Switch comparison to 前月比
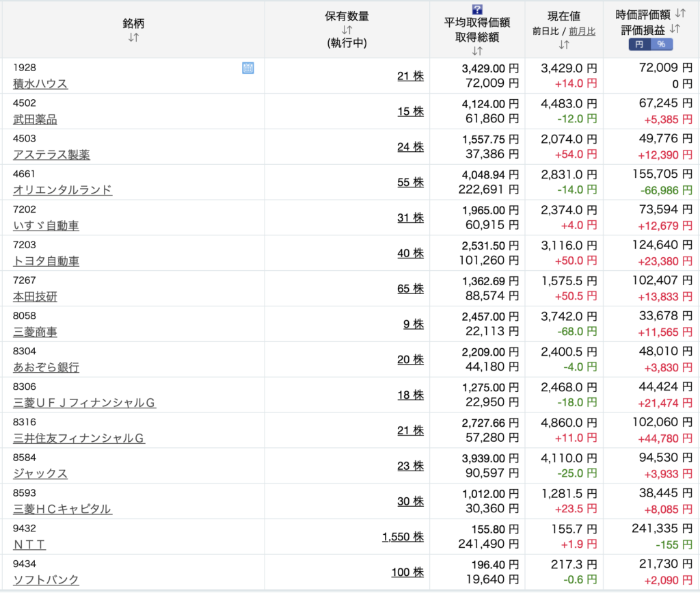 [582, 31]
